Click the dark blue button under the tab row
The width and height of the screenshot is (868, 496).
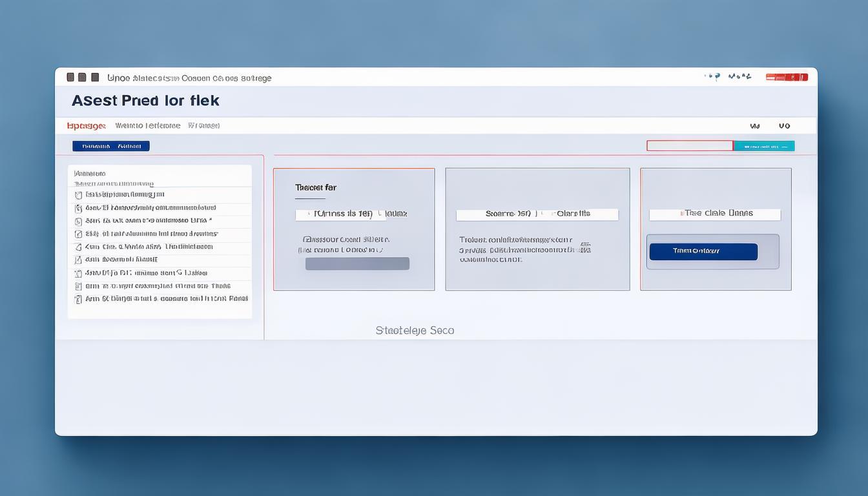(110, 146)
